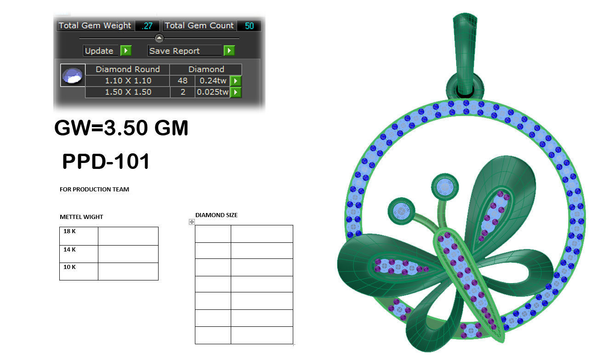
Task: Click the green arrow next to Save Report
Action: [x=229, y=50]
